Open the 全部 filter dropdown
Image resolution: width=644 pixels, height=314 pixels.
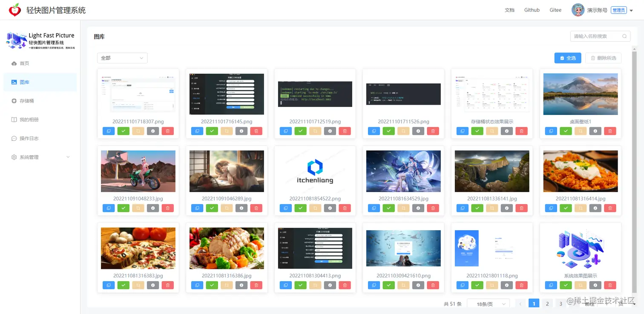click(122, 58)
